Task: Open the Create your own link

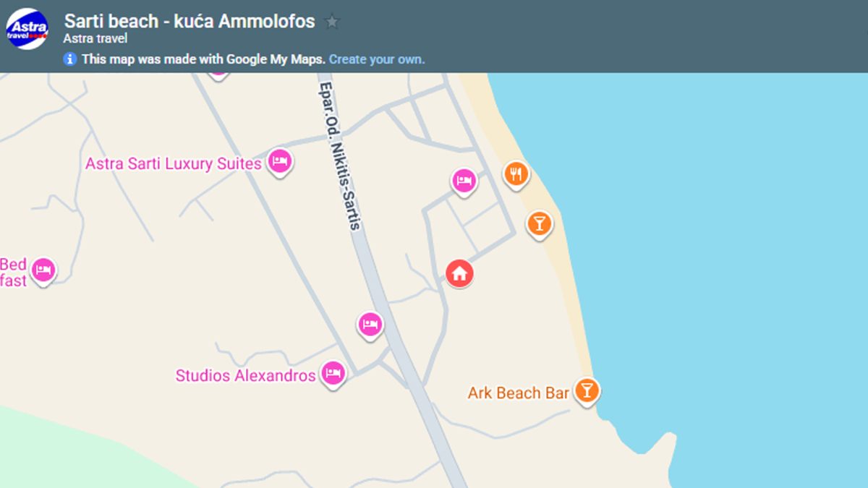Action: point(377,59)
